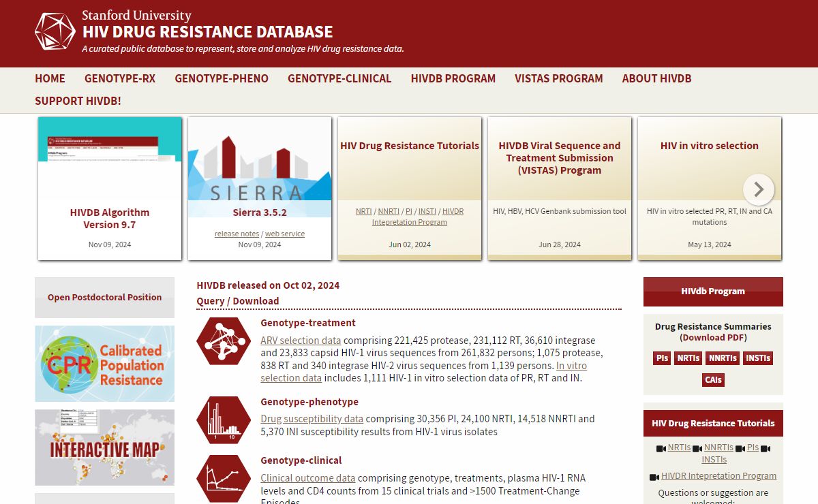Open the GENOTYPE-PHENO menu
The height and width of the screenshot is (504, 818).
222,78
